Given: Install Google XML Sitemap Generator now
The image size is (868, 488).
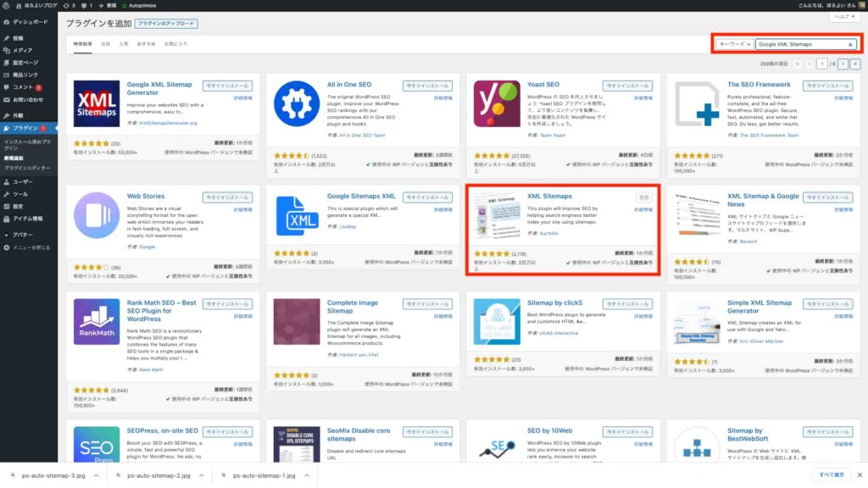Looking at the screenshot, I should pos(227,86).
